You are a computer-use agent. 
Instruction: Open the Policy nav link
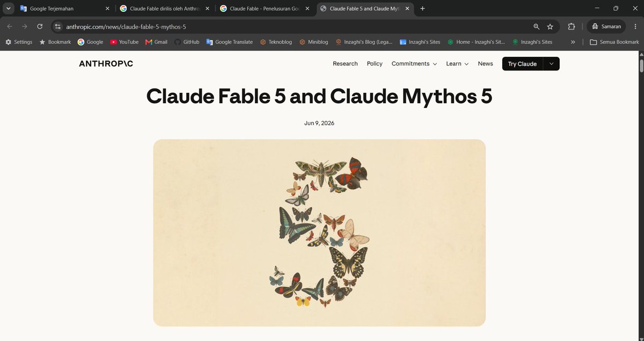click(375, 63)
